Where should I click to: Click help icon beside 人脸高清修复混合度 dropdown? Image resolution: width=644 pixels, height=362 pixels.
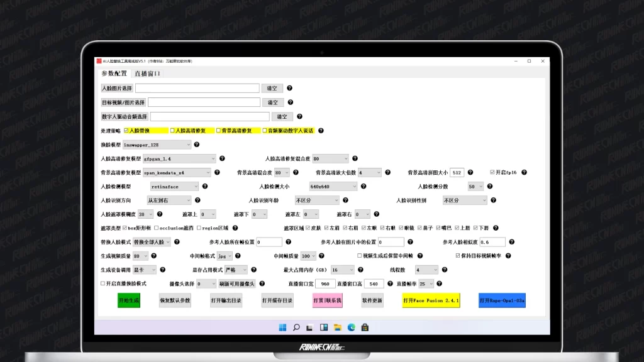(354, 159)
